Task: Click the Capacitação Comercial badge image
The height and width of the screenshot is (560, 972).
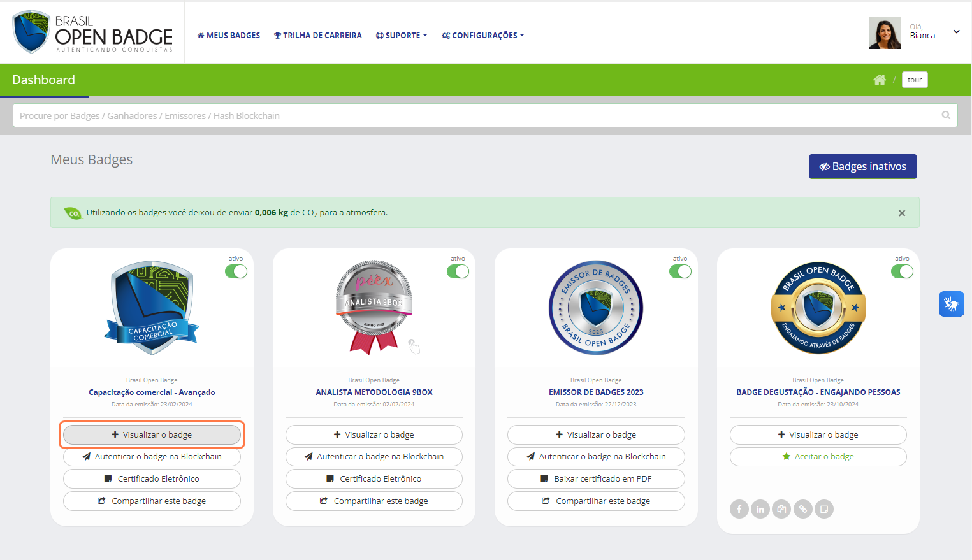Action: (x=152, y=307)
